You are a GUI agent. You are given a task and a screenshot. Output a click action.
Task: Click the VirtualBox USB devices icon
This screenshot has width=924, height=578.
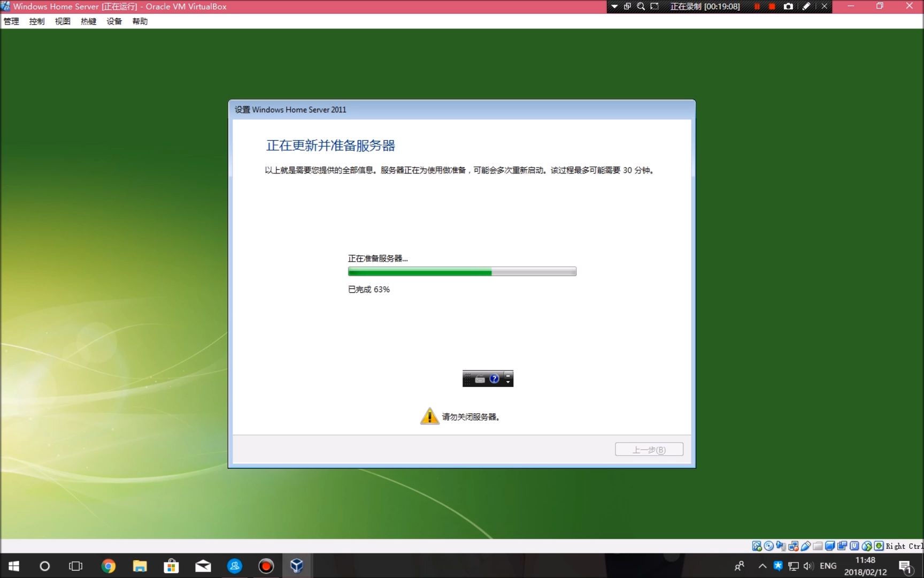click(806, 546)
